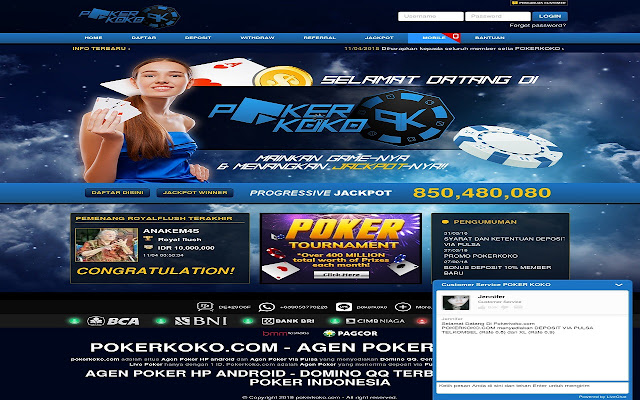Click the LOGIN button
Image resolution: width=640 pixels, height=400 pixels.
pyautogui.click(x=549, y=16)
